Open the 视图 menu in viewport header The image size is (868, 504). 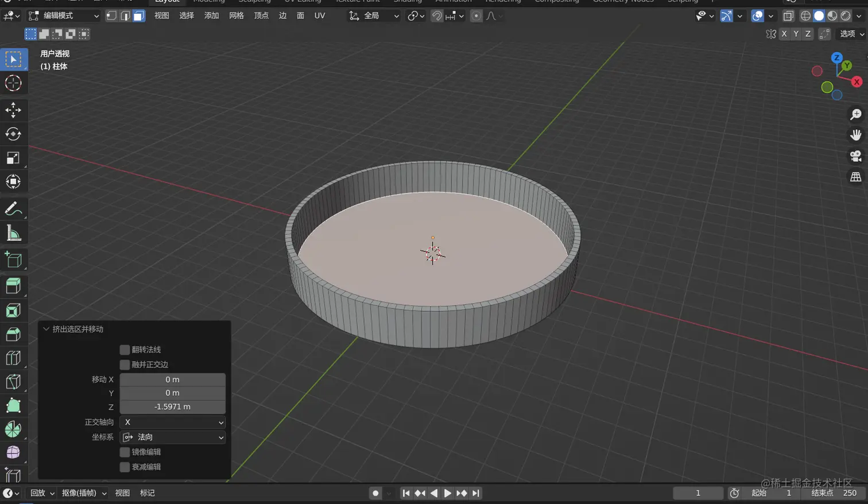coord(162,16)
